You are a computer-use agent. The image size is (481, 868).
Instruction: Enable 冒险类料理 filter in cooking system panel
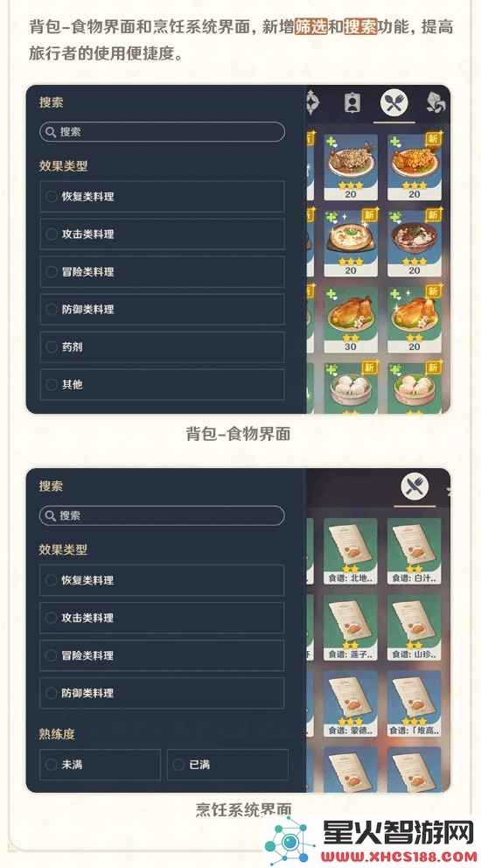point(162,655)
